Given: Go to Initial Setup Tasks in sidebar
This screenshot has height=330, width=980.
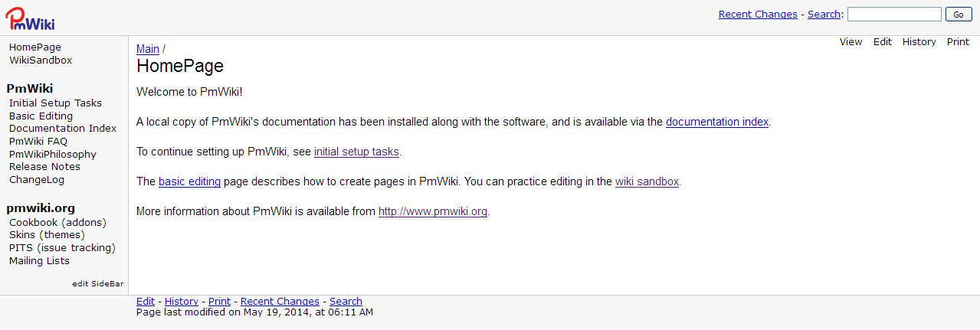Looking at the screenshot, I should coord(55,103).
